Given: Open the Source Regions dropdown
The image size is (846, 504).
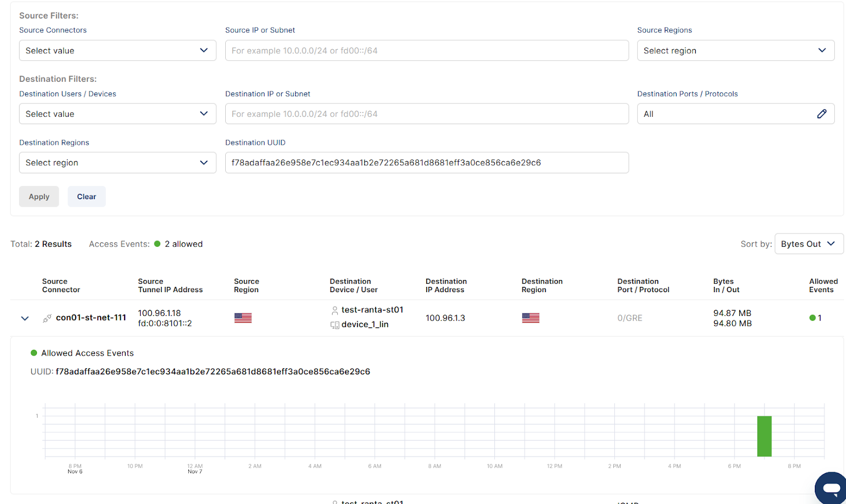Looking at the screenshot, I should 735,51.
